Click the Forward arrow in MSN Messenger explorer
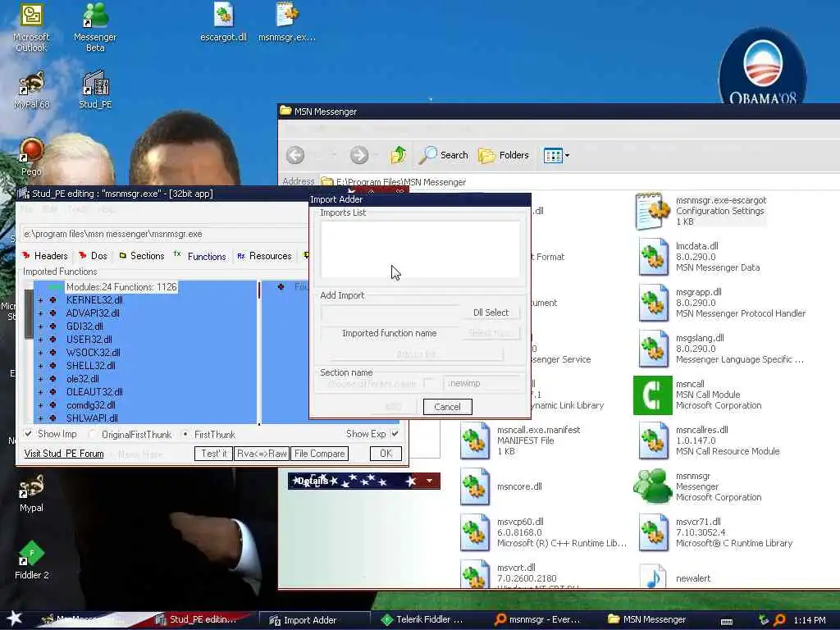Viewport: 840px width, 630px height. (359, 155)
